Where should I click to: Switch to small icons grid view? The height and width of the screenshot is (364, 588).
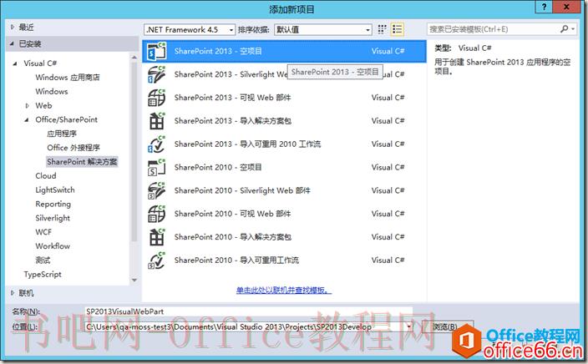coord(382,29)
